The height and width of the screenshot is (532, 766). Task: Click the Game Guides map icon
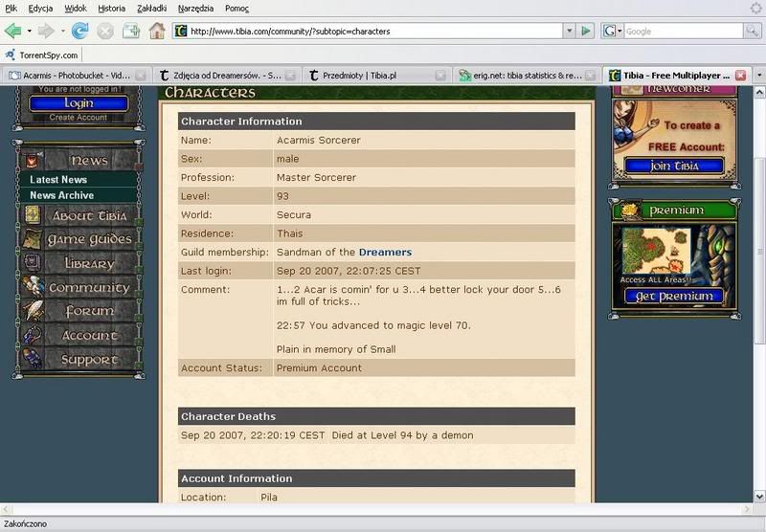[33, 238]
